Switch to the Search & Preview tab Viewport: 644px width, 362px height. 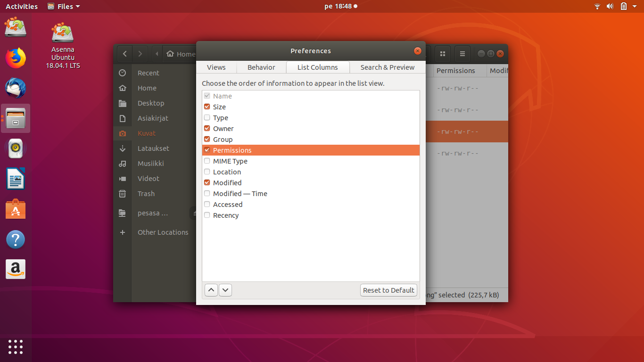coord(387,67)
